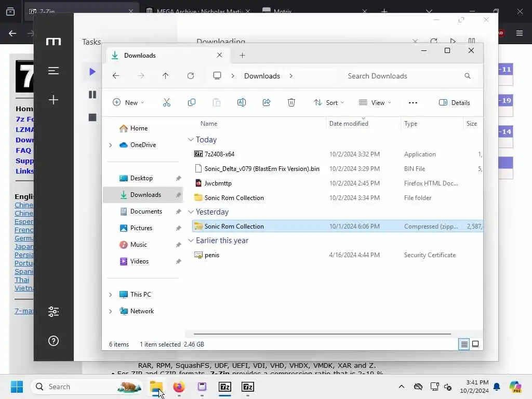Expand Network in navigation pane
The width and height of the screenshot is (532, 399).
110,311
